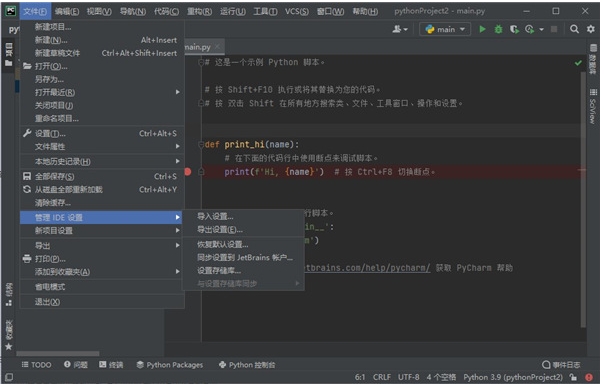Viewport: 604px width, 384px height.
Task: Collapse the print_hi function fold marker
Action: (201, 144)
